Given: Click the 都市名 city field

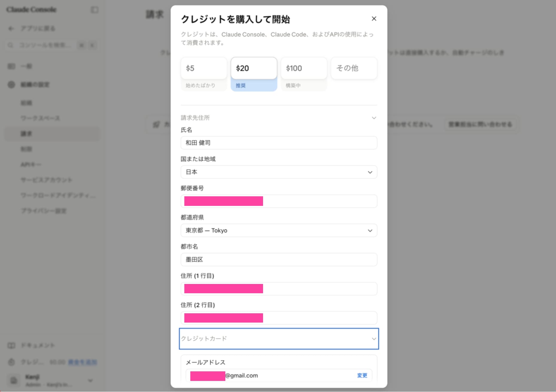Looking at the screenshot, I should click(x=279, y=259).
